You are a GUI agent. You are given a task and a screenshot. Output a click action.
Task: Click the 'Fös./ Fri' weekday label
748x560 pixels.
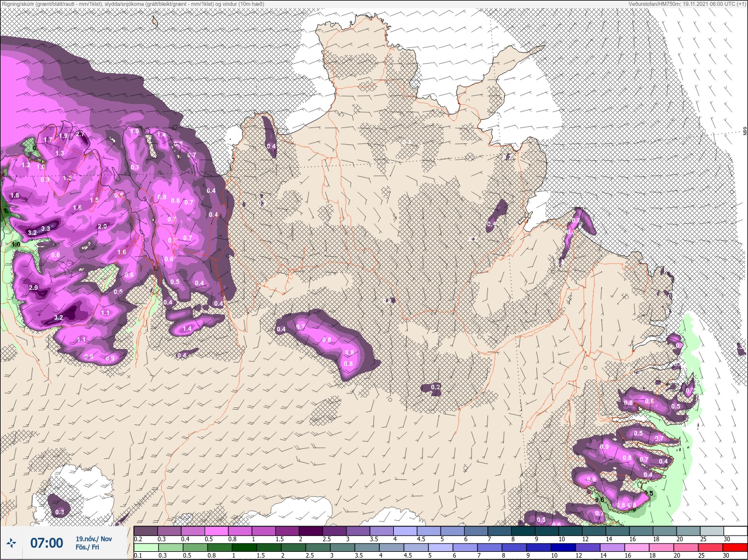[x=88, y=547]
